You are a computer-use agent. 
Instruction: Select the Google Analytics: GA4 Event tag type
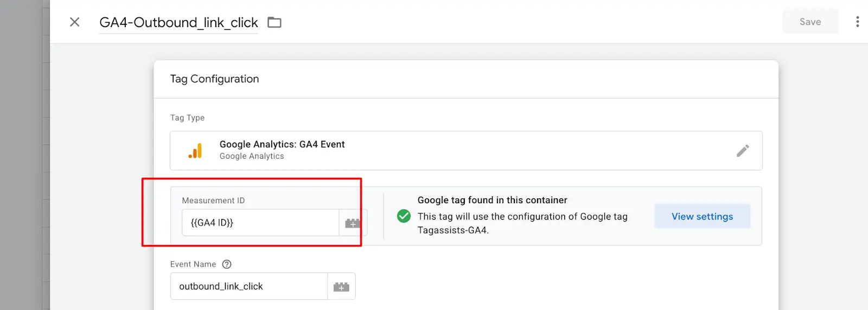466,151
